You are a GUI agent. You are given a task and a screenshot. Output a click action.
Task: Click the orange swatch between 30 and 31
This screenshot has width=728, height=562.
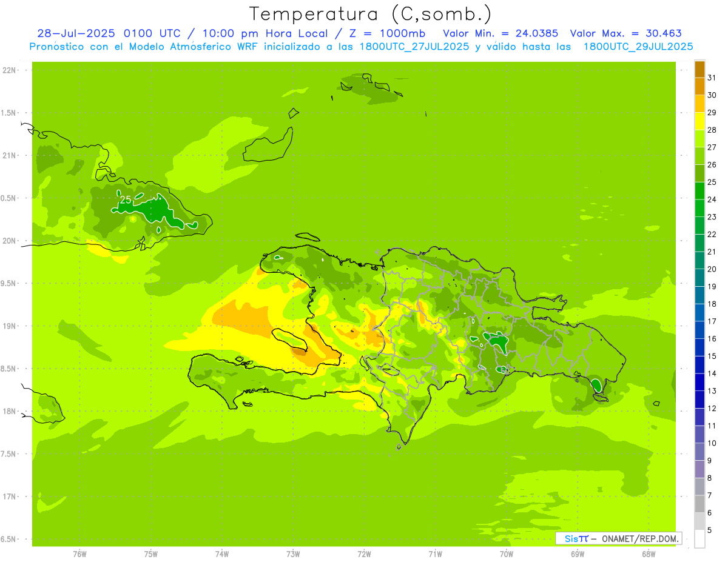coord(699,87)
